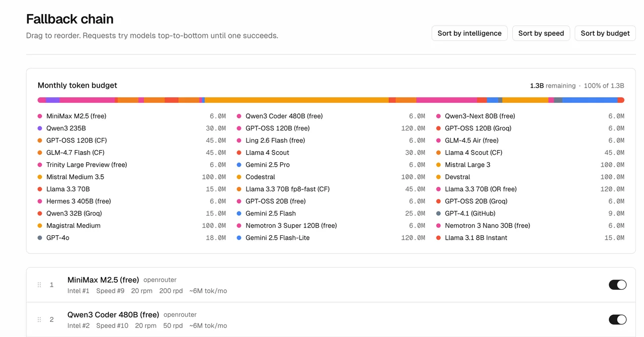644x337 pixels.
Task: Click GPT-OSS 120B (Groq) legend entry
Action: click(x=478, y=128)
